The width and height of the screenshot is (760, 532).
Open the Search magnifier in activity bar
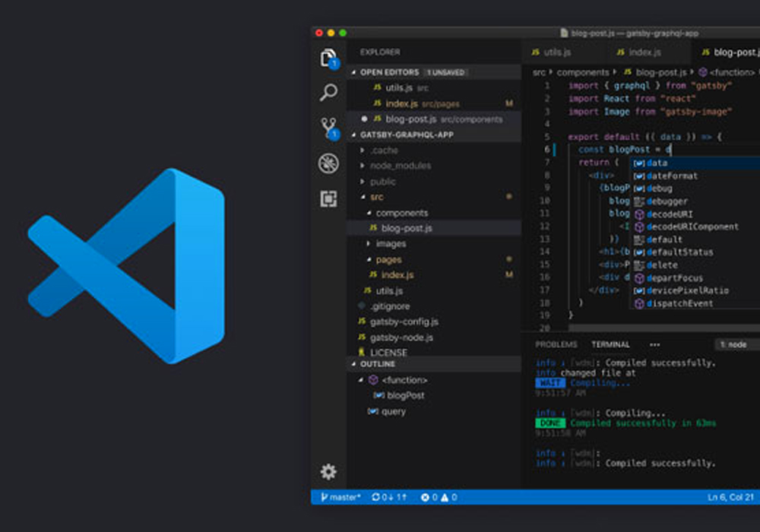(x=328, y=91)
